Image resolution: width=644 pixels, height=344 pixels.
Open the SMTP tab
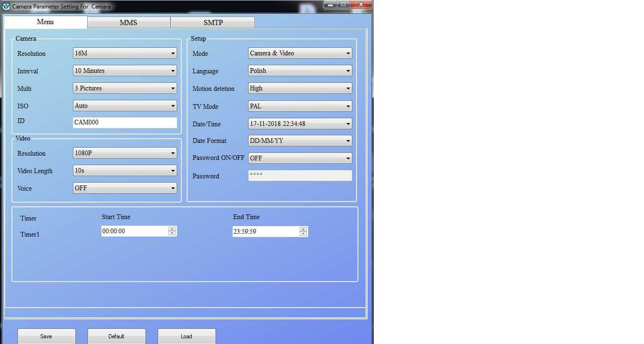tap(213, 22)
